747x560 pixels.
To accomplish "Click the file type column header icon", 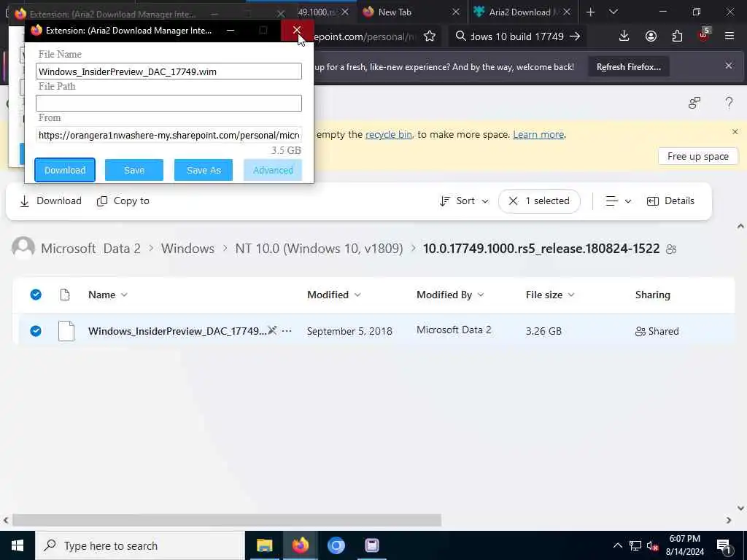I will pyautogui.click(x=65, y=295).
